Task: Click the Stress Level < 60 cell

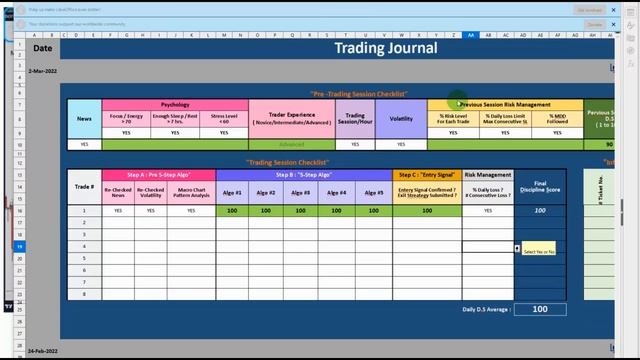Action: [224, 119]
